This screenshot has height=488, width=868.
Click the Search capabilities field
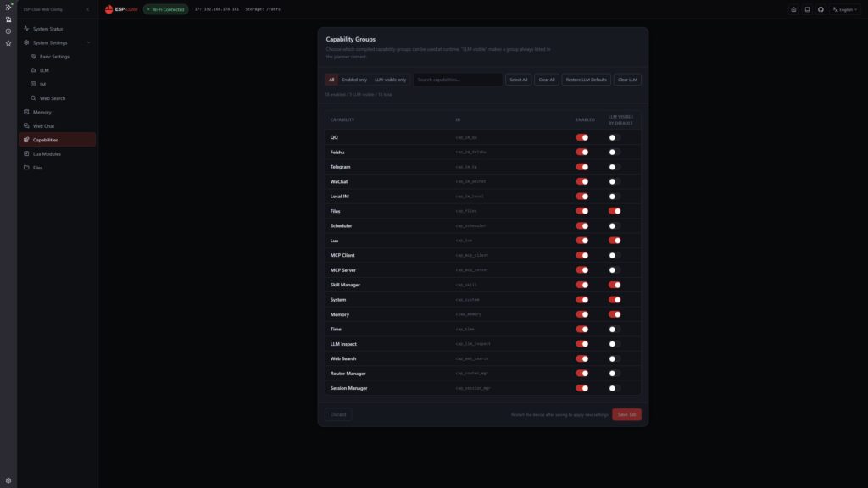pyautogui.click(x=457, y=80)
